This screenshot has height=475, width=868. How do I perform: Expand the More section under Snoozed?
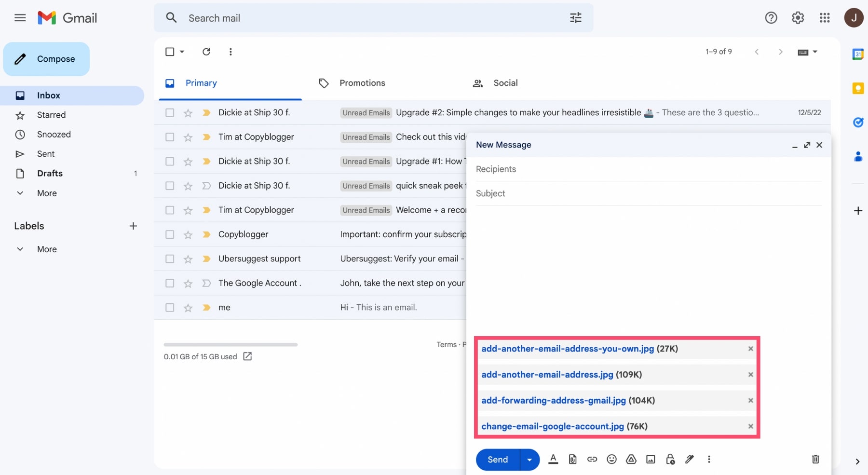tap(47, 193)
